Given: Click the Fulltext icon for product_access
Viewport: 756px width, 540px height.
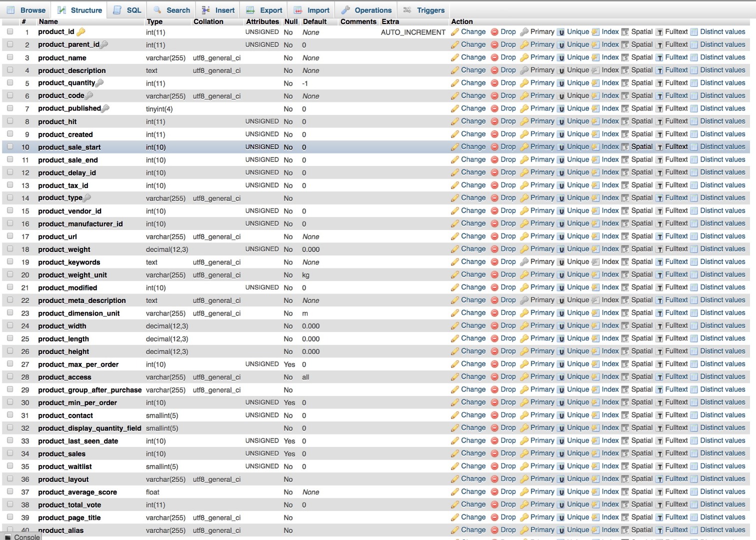Looking at the screenshot, I should [659, 377].
